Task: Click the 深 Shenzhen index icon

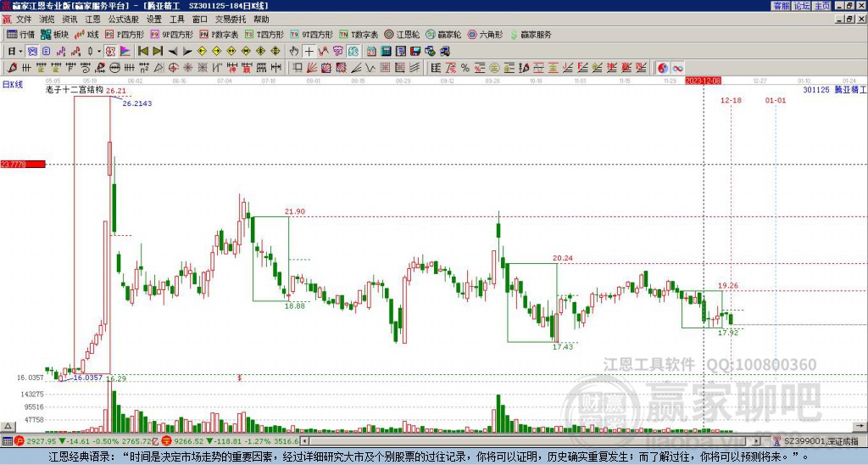Action: [x=165, y=441]
